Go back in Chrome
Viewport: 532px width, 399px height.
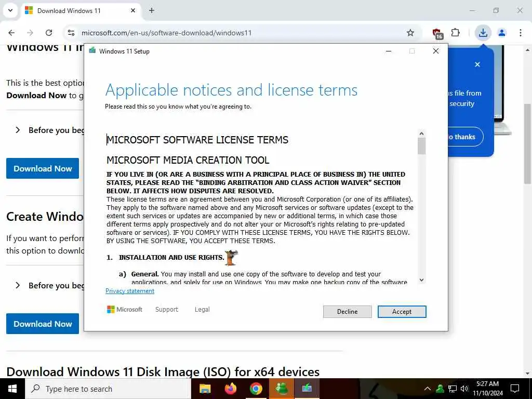tap(11, 33)
